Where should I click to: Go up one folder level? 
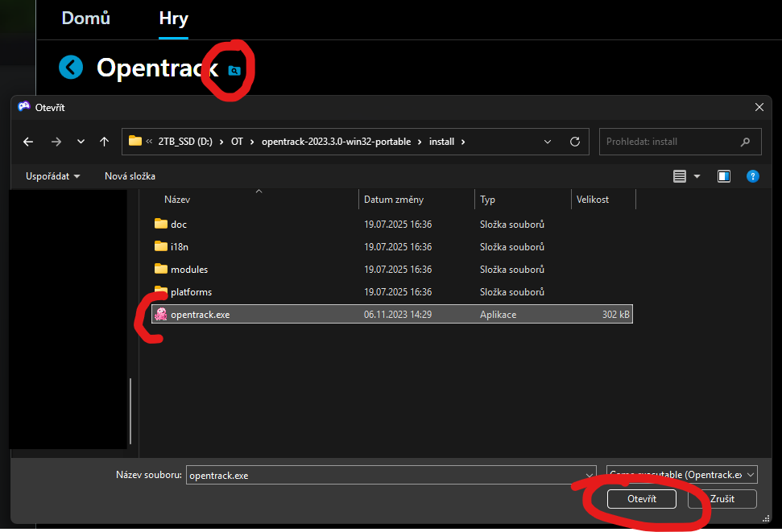tap(104, 142)
